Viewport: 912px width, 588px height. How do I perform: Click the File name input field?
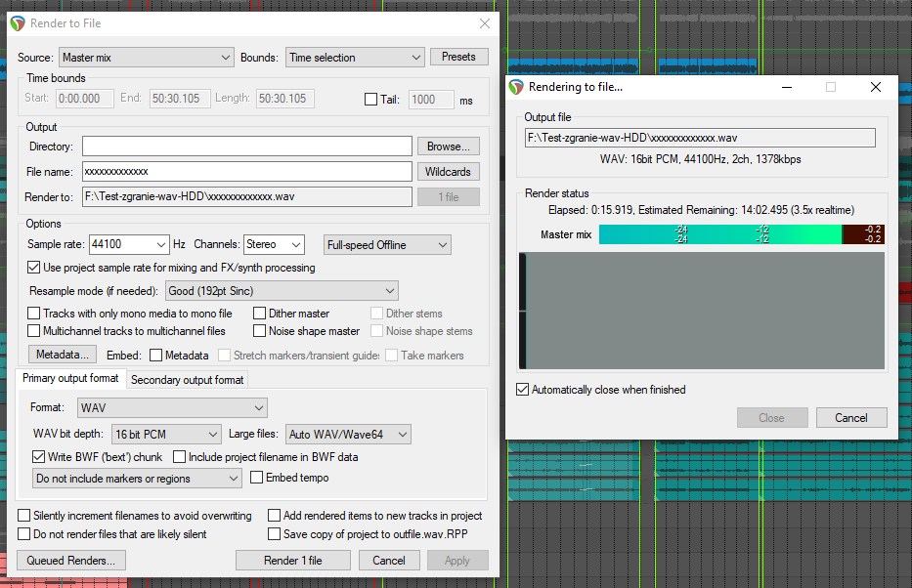pos(246,172)
